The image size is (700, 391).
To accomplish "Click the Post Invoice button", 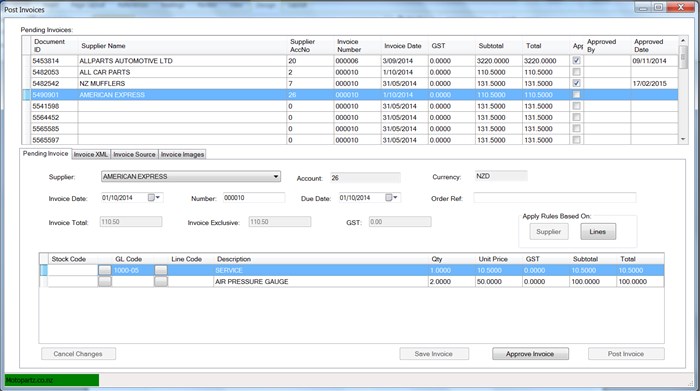I will pyautogui.click(x=626, y=354).
